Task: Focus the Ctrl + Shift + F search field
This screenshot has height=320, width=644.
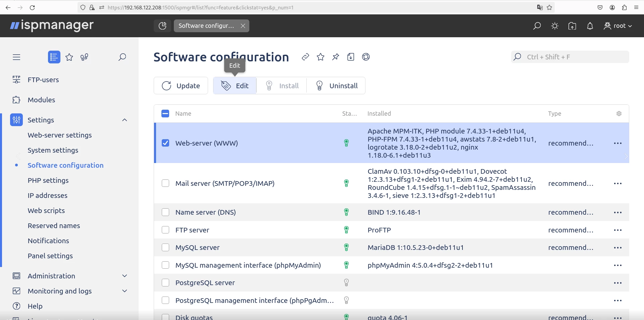Action: (x=570, y=57)
